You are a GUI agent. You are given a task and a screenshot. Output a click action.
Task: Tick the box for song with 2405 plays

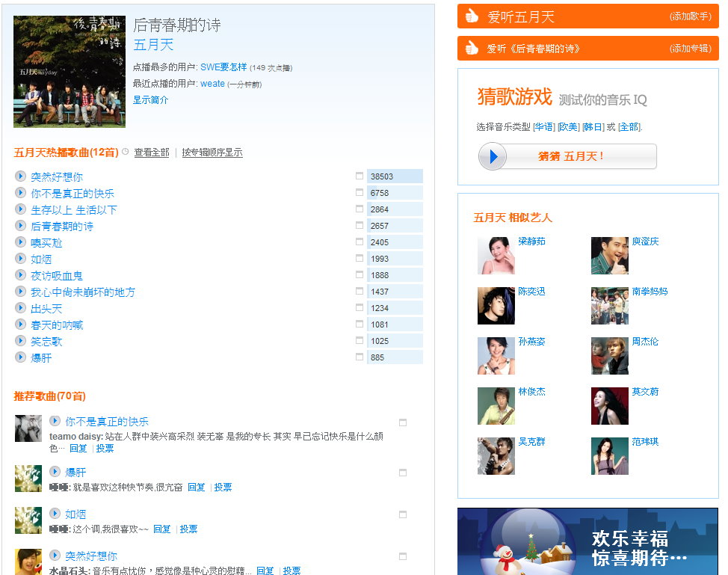360,242
